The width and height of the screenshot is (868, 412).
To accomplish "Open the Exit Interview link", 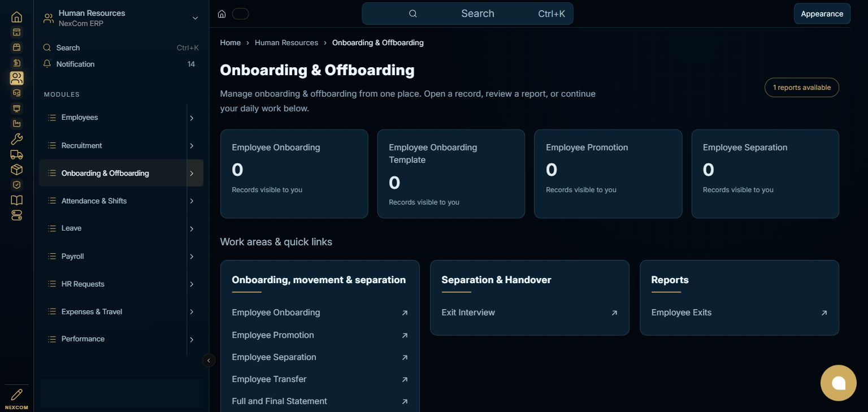I will (x=530, y=313).
